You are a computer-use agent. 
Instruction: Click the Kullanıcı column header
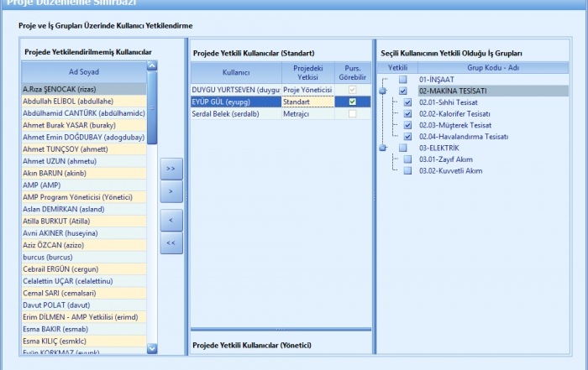click(236, 72)
